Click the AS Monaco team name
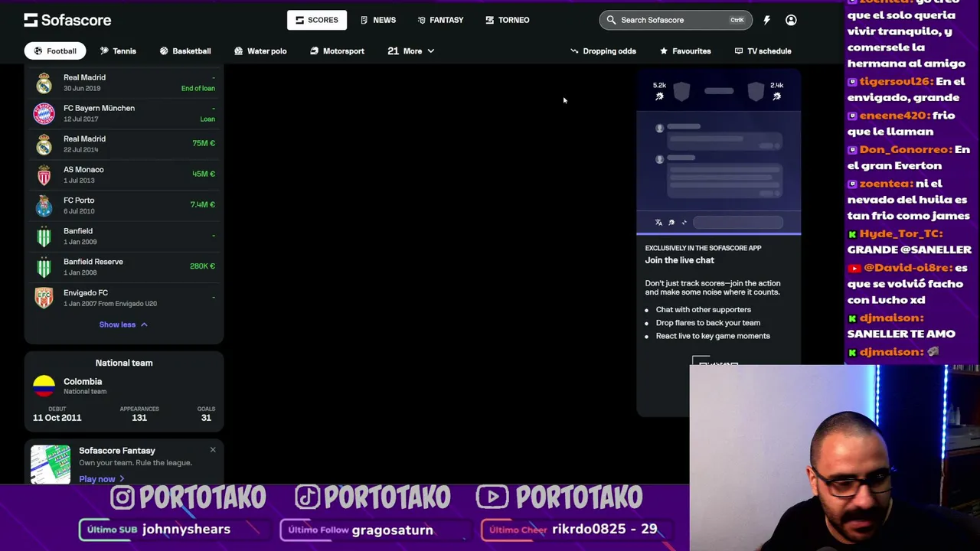Viewport: 980px width, 551px height. (83, 169)
